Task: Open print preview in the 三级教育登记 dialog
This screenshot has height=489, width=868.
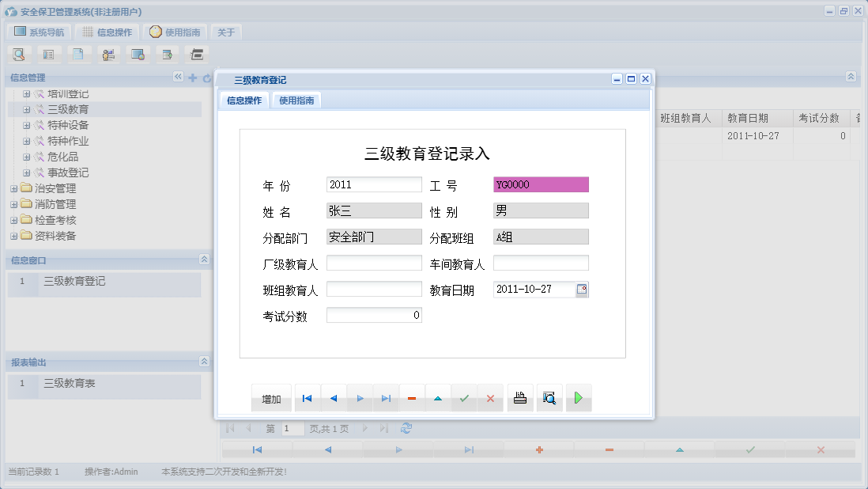Action: tap(549, 398)
